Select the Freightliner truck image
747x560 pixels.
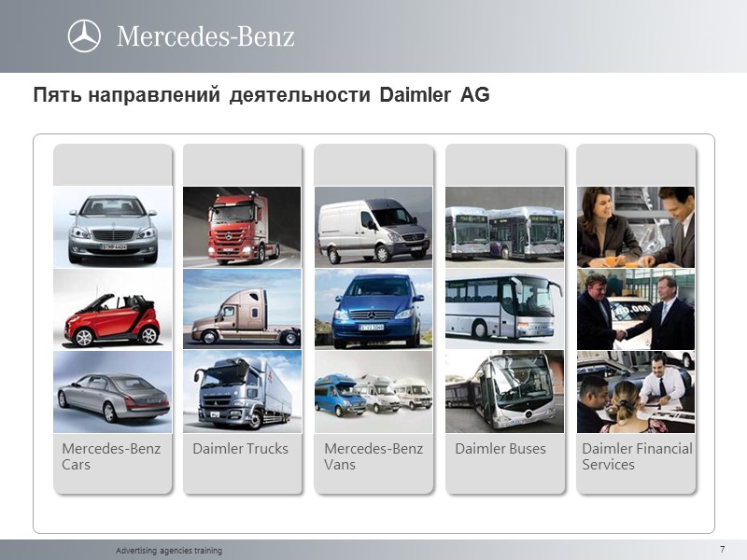(x=241, y=308)
